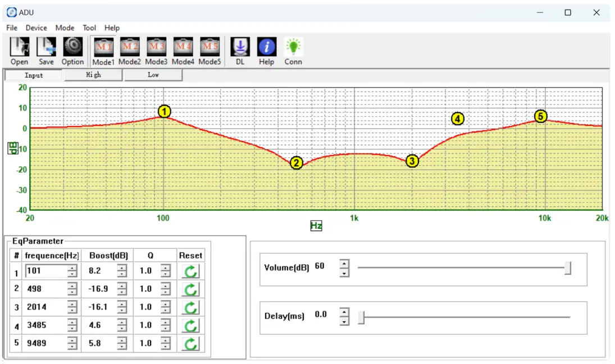The height and width of the screenshot is (364, 615).
Task: Click the Volume value 60
Action: click(320, 266)
